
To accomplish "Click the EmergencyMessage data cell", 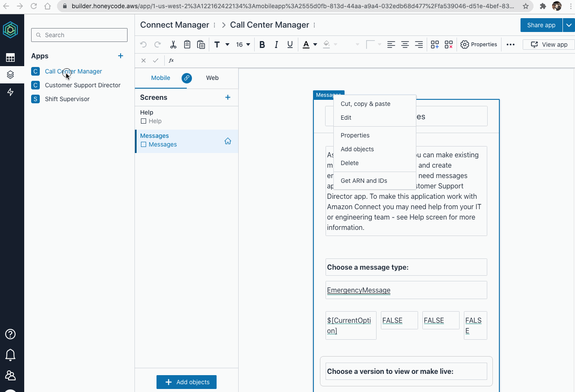I will click(406, 290).
